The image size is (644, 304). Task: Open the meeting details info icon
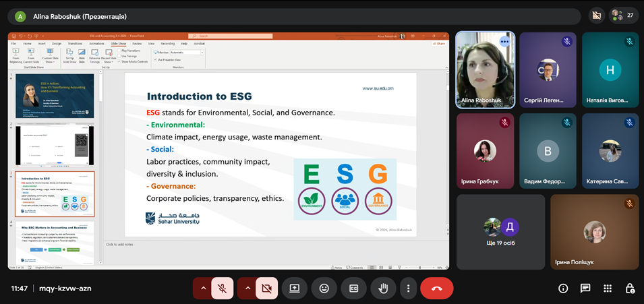point(563,288)
